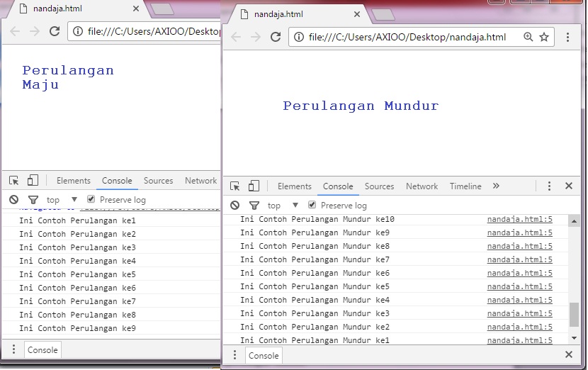Switch to Timeline tab in right DevTools

[x=465, y=186]
